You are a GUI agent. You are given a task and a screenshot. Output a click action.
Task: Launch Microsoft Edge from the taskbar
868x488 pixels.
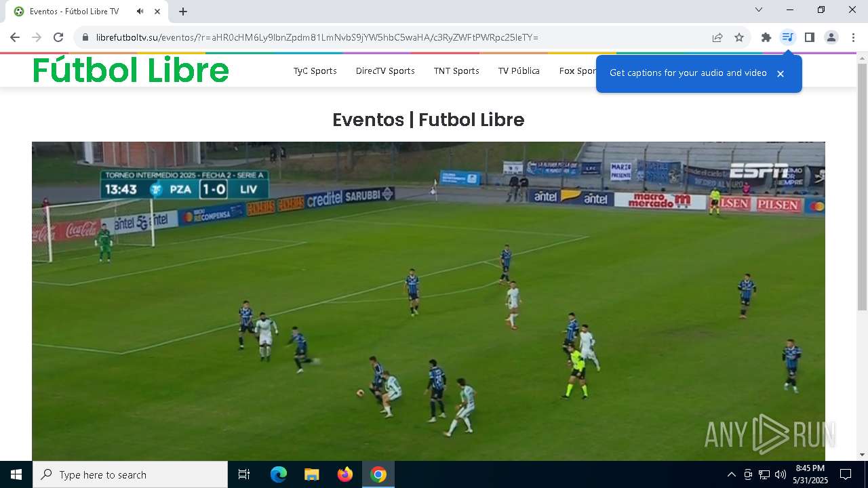tap(279, 474)
